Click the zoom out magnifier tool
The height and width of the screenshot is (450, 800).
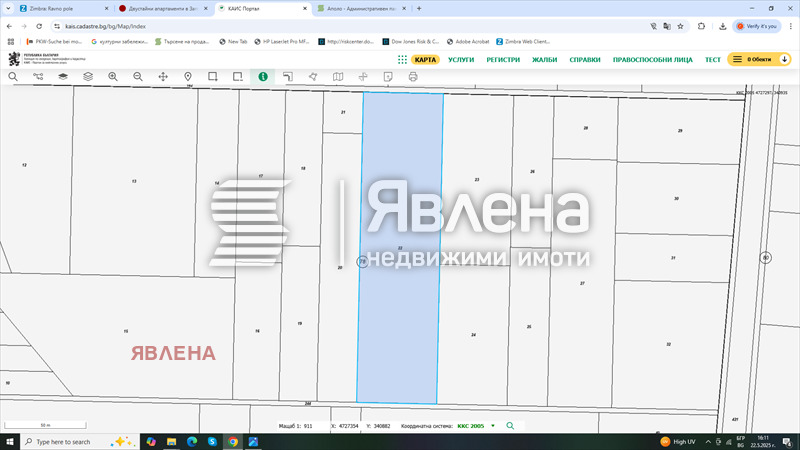[138, 76]
